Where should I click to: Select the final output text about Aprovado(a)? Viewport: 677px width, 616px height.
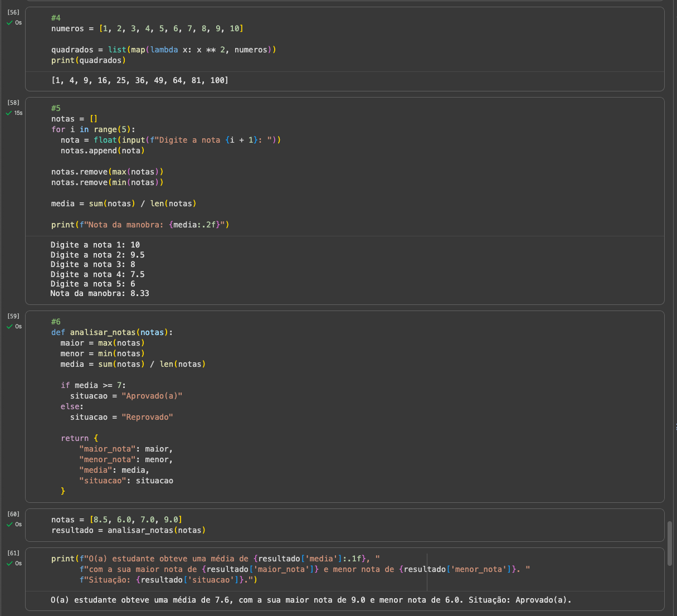[311, 600]
